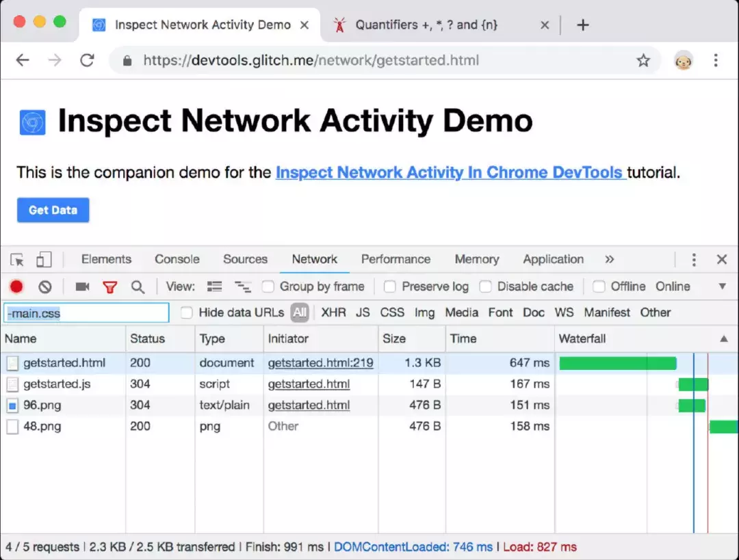Image resolution: width=739 pixels, height=560 pixels.
Task: Switch to the Elements tab
Action: point(106,260)
